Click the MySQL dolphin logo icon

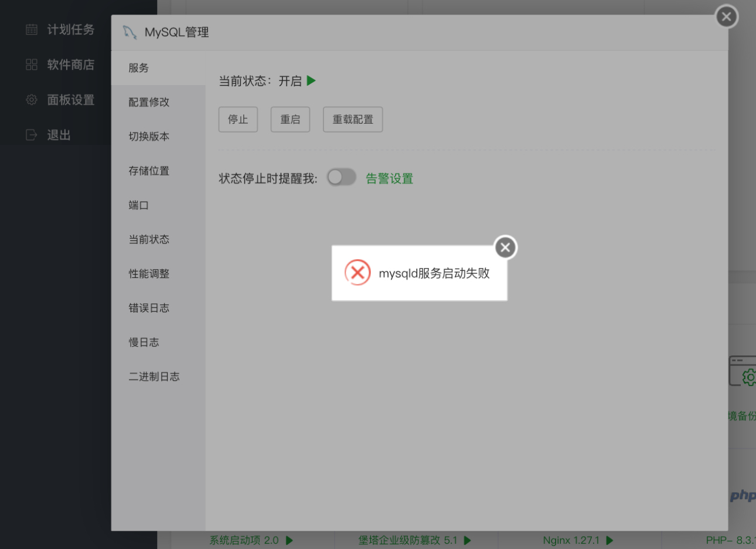pyautogui.click(x=130, y=32)
